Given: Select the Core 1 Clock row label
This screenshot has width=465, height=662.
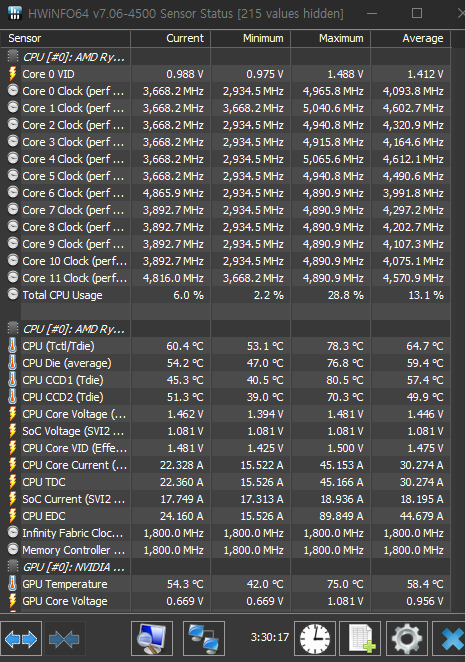Looking at the screenshot, I should pos(73,108).
